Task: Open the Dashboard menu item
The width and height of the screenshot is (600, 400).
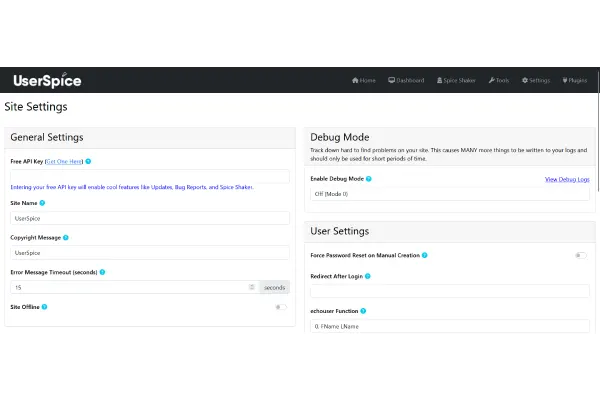Action: pos(406,80)
